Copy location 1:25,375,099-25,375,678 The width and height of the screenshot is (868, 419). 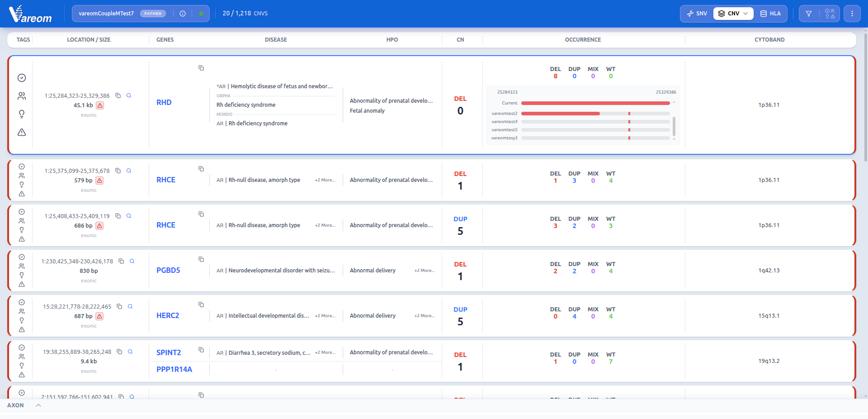pyautogui.click(x=118, y=171)
